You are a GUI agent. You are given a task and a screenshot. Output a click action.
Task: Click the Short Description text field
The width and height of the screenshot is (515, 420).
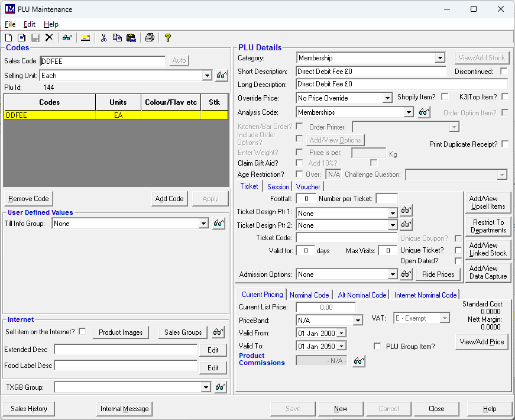(x=371, y=72)
